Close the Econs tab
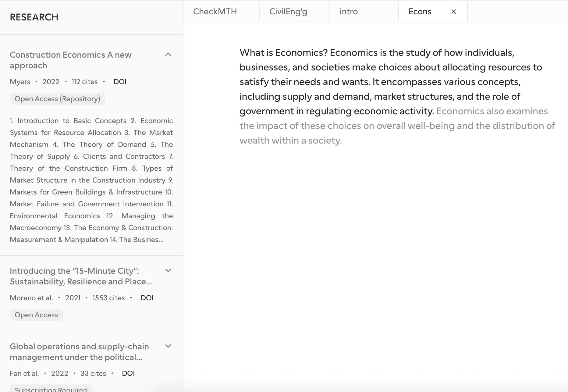This screenshot has width=568, height=392. [453, 11]
